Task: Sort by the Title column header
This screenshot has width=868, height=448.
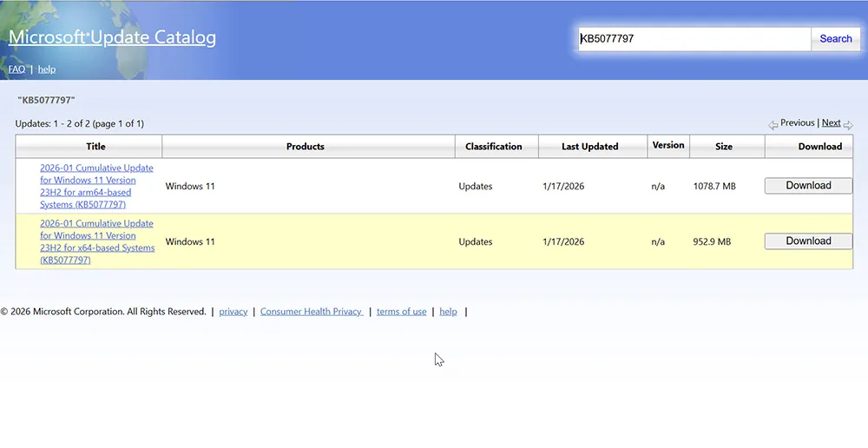Action: tap(95, 146)
